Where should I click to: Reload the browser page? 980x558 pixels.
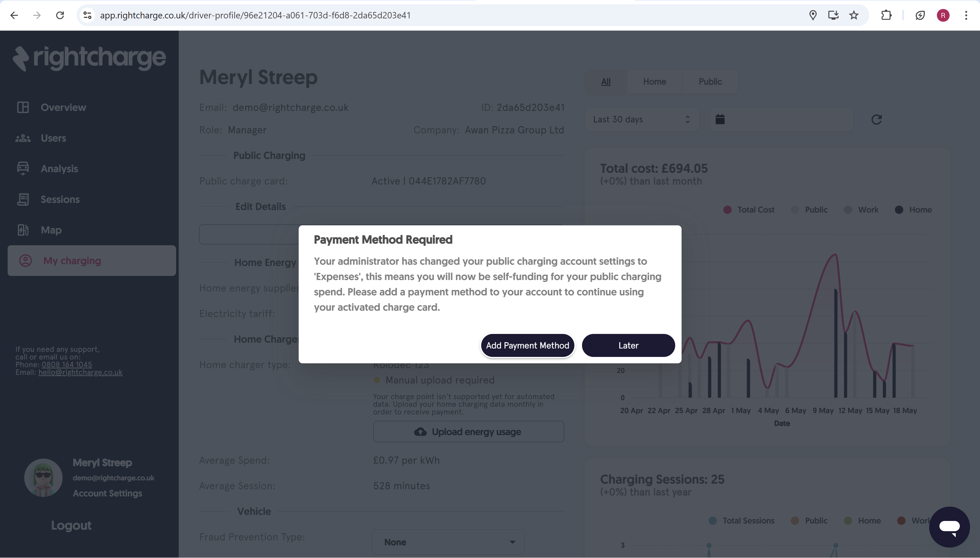click(x=60, y=15)
